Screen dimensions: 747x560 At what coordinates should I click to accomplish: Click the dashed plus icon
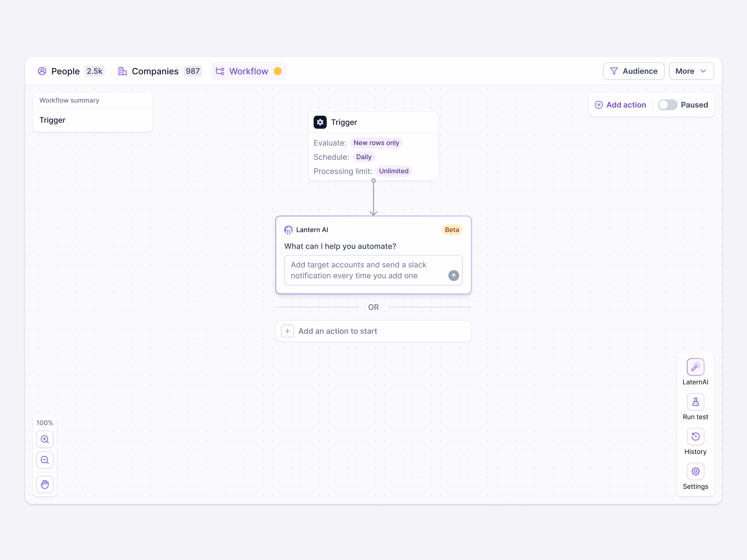[x=287, y=331]
